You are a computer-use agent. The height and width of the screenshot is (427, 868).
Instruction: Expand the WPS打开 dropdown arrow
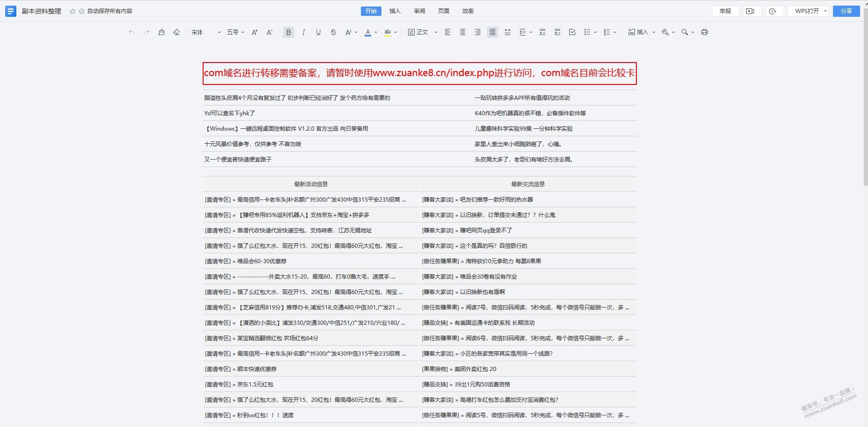(x=826, y=11)
